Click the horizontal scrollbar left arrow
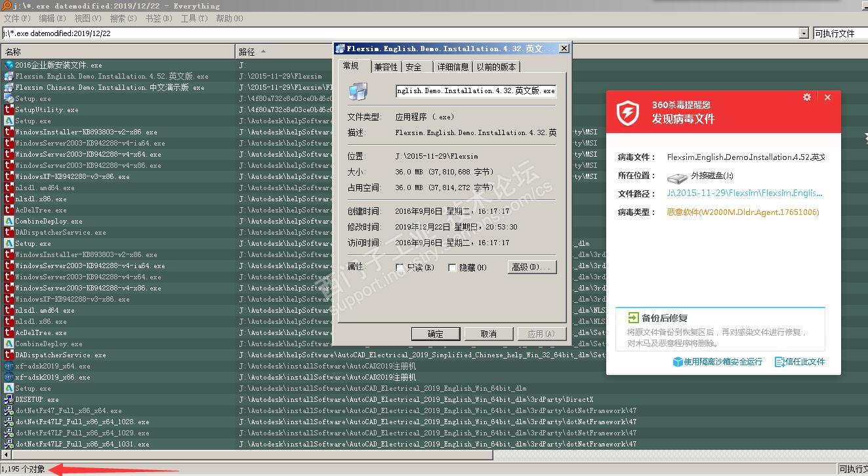The width and height of the screenshot is (868, 476). coord(6,454)
